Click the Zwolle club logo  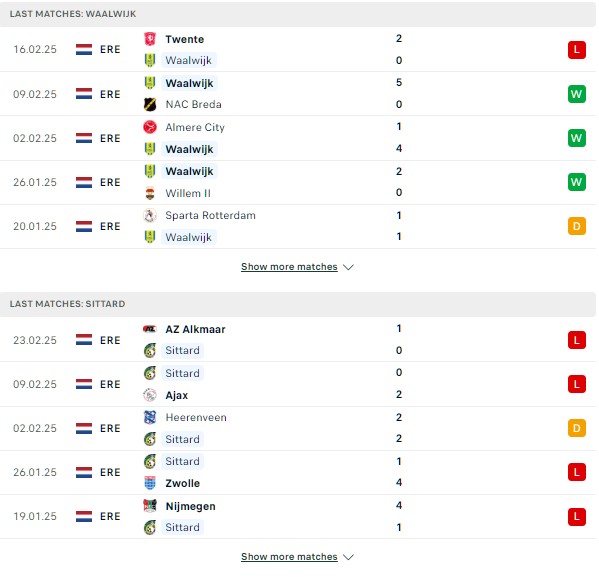pyautogui.click(x=150, y=483)
